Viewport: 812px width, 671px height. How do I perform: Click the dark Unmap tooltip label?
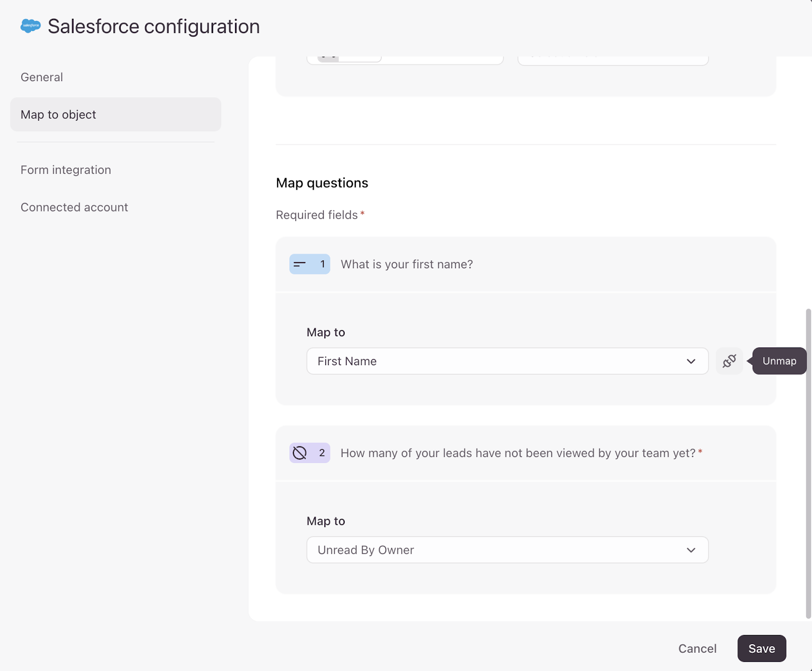(x=779, y=361)
